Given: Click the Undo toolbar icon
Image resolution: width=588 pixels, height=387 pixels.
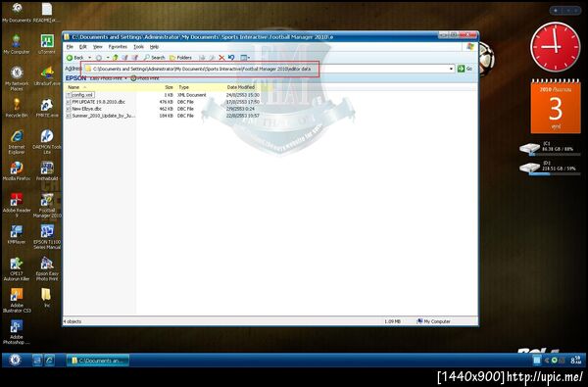Looking at the screenshot, I should click(x=231, y=58).
